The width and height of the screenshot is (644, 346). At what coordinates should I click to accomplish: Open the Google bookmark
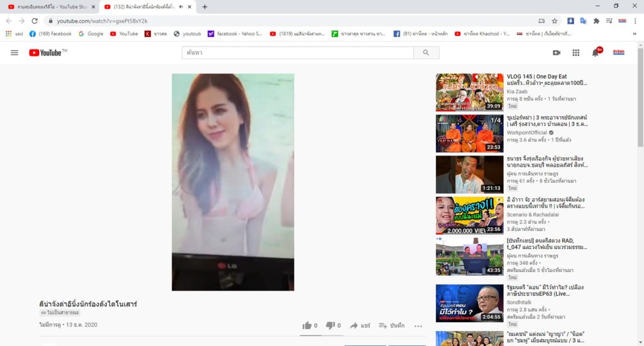tap(91, 34)
